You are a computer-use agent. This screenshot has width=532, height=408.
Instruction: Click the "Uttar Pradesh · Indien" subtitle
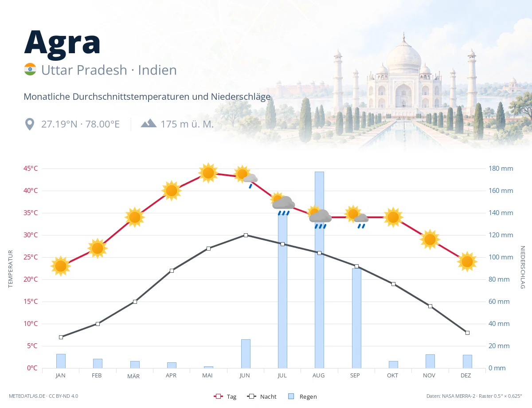pyautogui.click(x=109, y=70)
